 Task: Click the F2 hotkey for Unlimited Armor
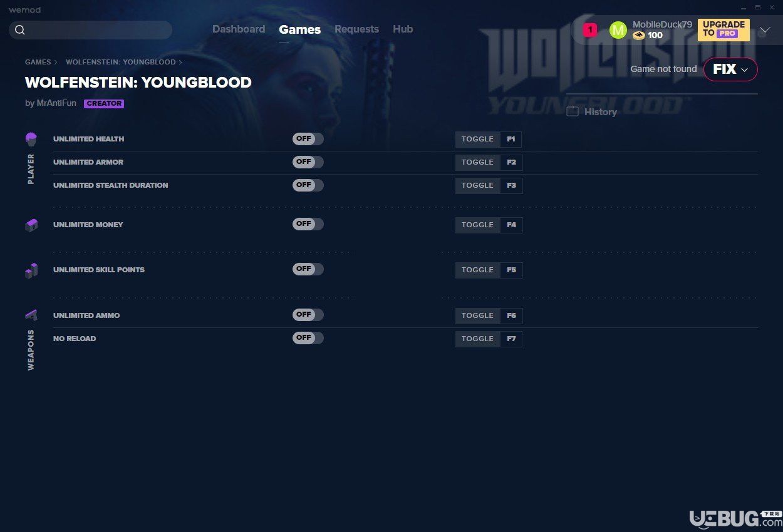(x=511, y=162)
